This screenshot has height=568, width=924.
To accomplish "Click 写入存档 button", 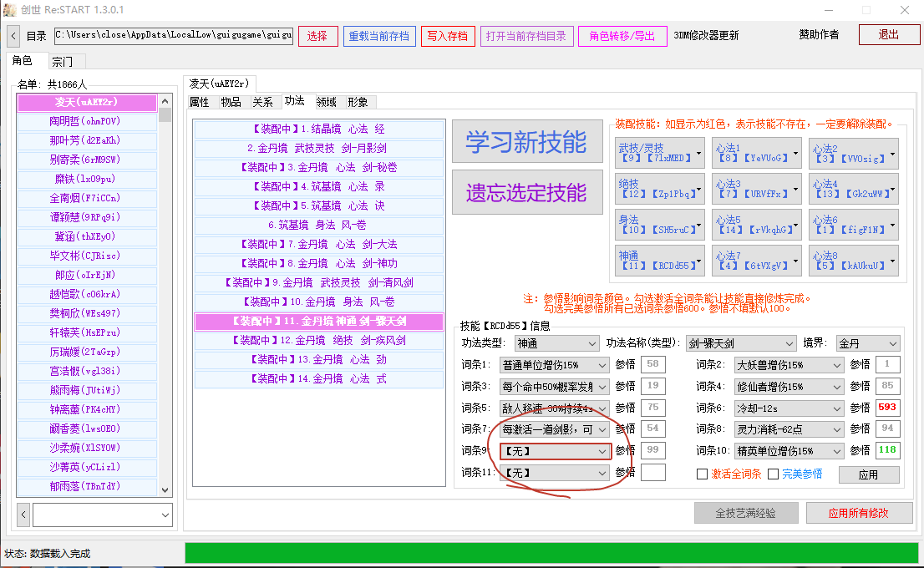I will 447,36.
